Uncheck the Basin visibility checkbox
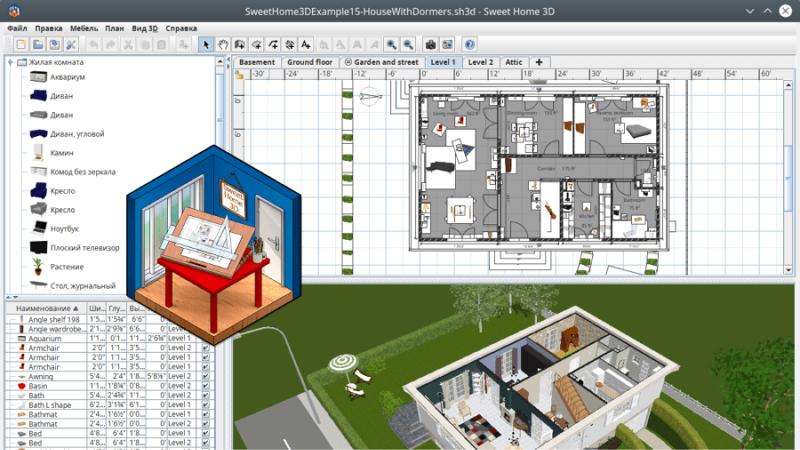The width and height of the screenshot is (800, 450). 206,385
